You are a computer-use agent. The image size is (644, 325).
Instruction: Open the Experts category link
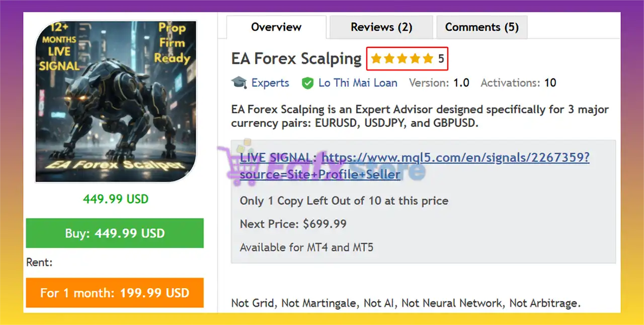(x=270, y=83)
